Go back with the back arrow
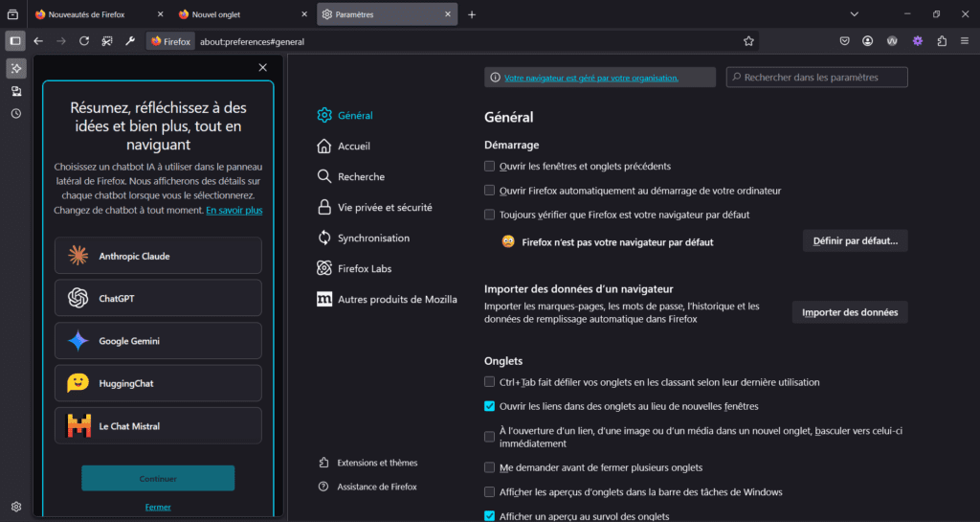This screenshot has width=980, height=522. 38,41
